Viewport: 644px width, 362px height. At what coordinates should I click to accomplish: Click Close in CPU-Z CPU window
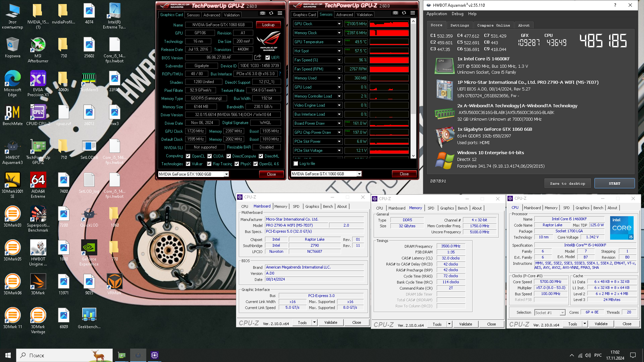pyautogui.click(x=627, y=324)
